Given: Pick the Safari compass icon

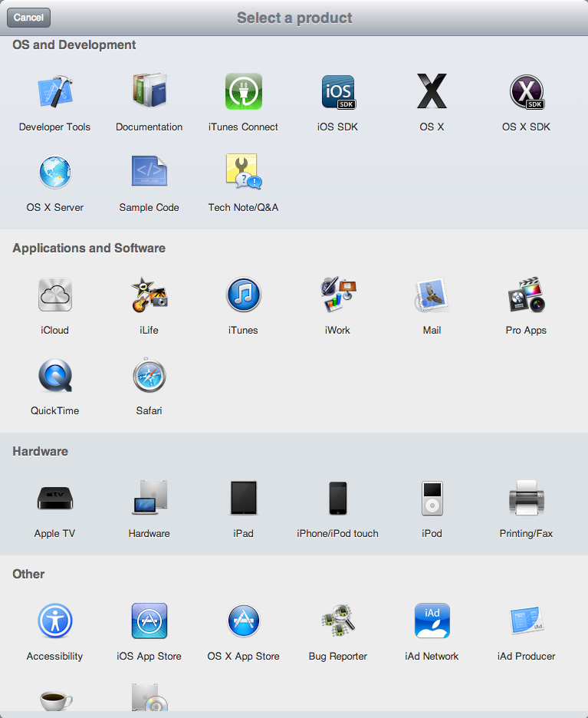Looking at the screenshot, I should point(149,375).
